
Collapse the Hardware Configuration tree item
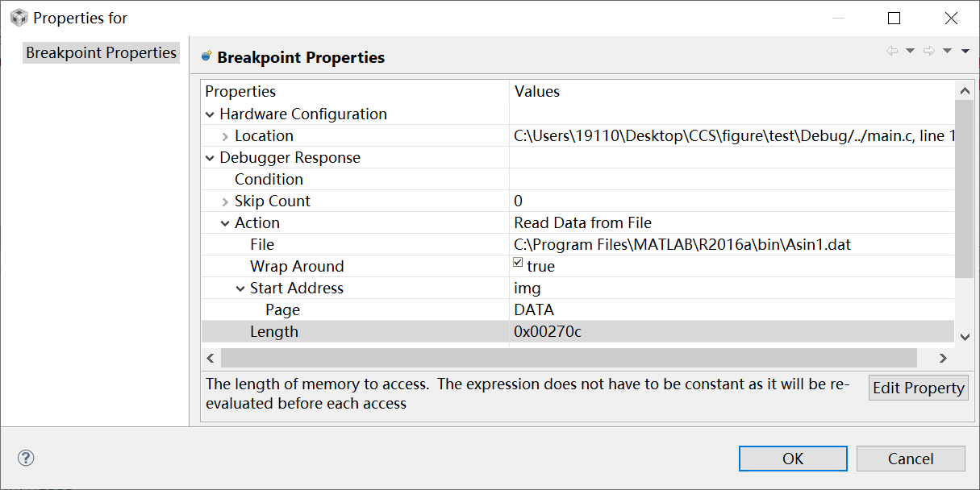coord(210,114)
